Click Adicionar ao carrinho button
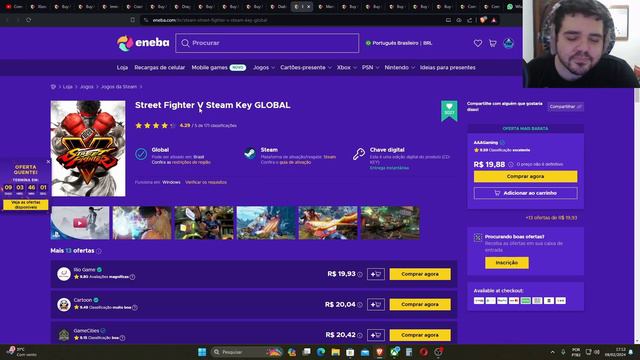Screen dimensions: 640x360 coord(525,193)
